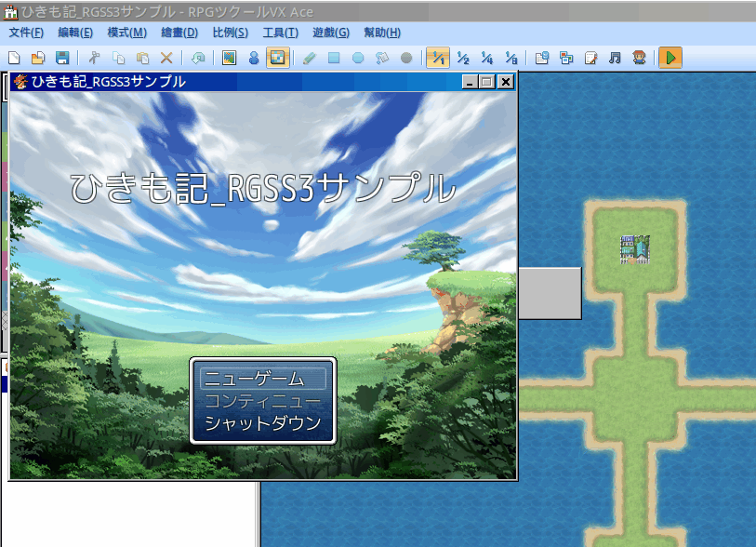Click the RPG Maker VX Ace castle app icon
Image resolution: width=756 pixels, height=547 pixels.
(10, 11)
